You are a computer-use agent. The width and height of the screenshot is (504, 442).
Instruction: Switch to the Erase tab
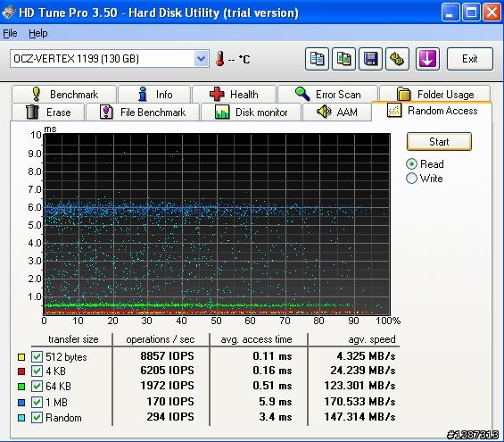(x=48, y=112)
